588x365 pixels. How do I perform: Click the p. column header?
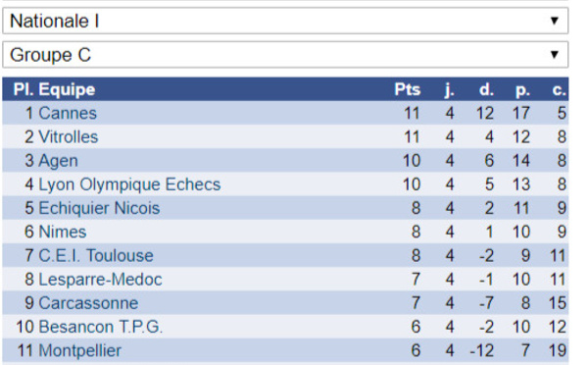tap(522, 89)
